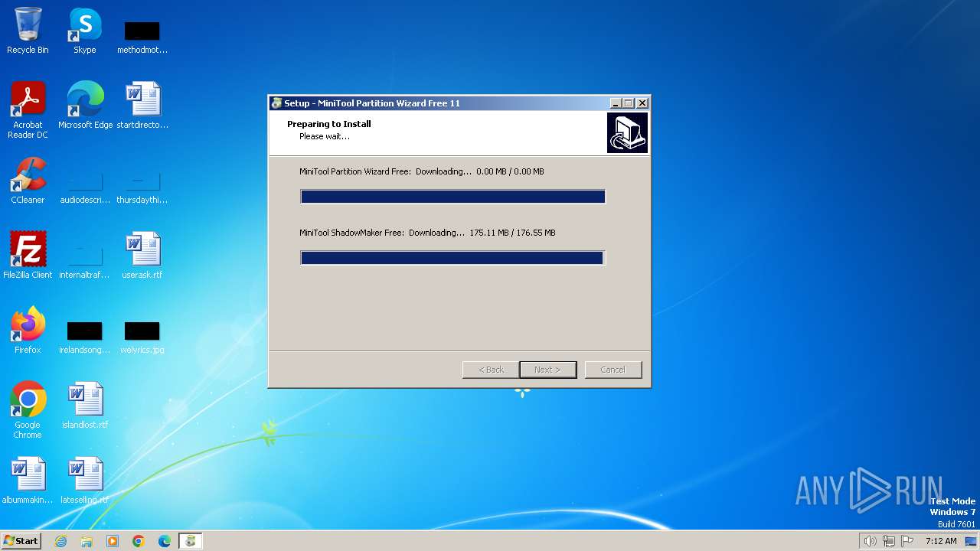Open the media player in the taskbar

pyautogui.click(x=113, y=541)
